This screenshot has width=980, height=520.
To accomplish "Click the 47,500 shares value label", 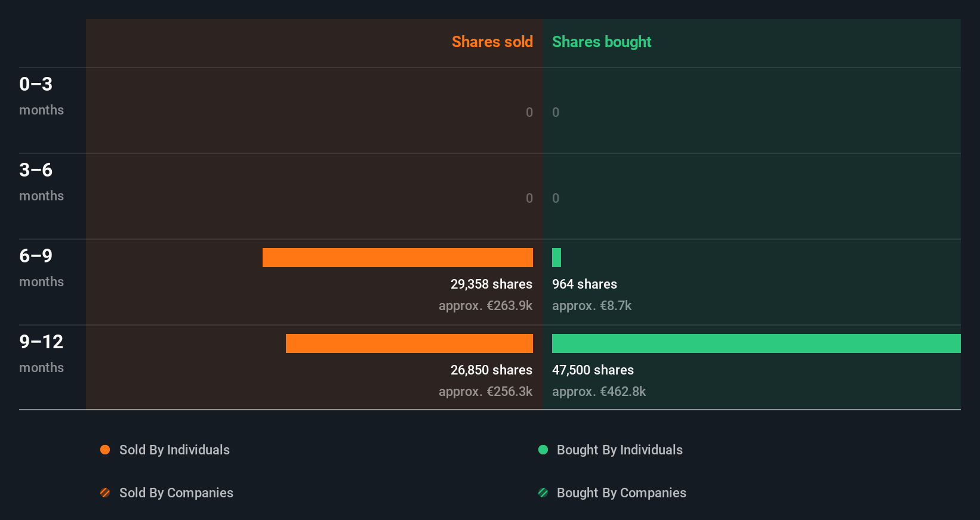I will (x=593, y=370).
